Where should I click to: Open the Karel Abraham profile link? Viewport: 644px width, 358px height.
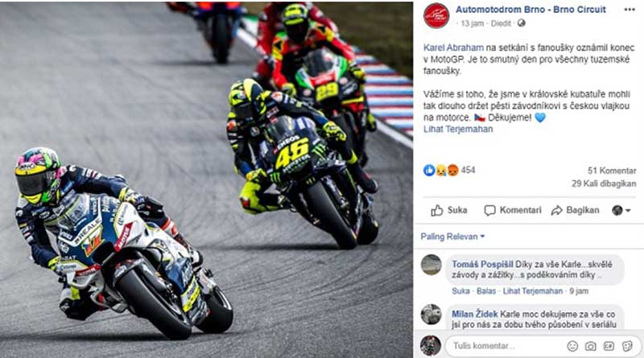pyautogui.click(x=453, y=47)
